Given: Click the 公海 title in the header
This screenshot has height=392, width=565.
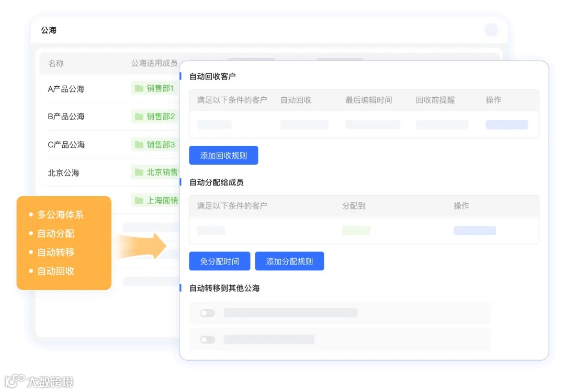Looking at the screenshot, I should coord(48,30).
